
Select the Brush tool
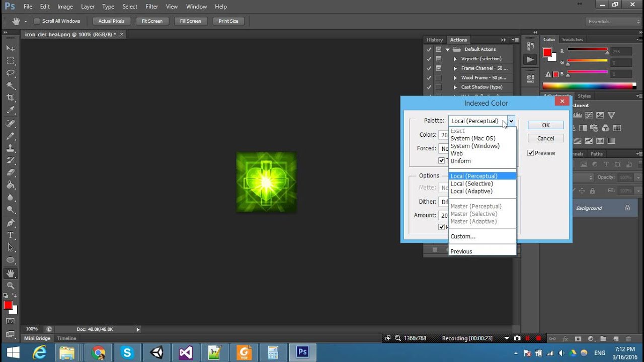[10, 136]
